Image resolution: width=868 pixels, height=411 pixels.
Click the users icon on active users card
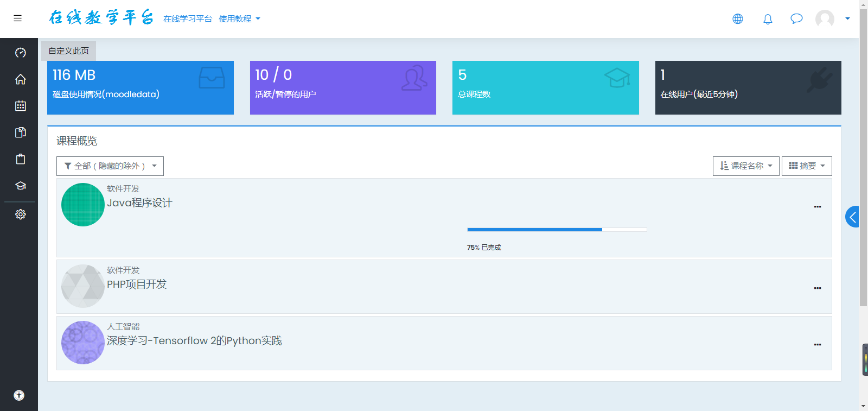[x=414, y=78]
